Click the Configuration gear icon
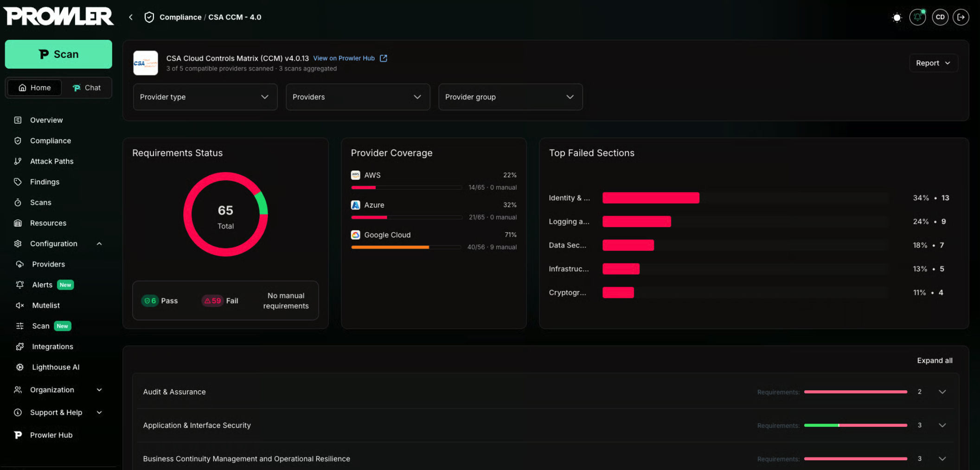 (18, 244)
